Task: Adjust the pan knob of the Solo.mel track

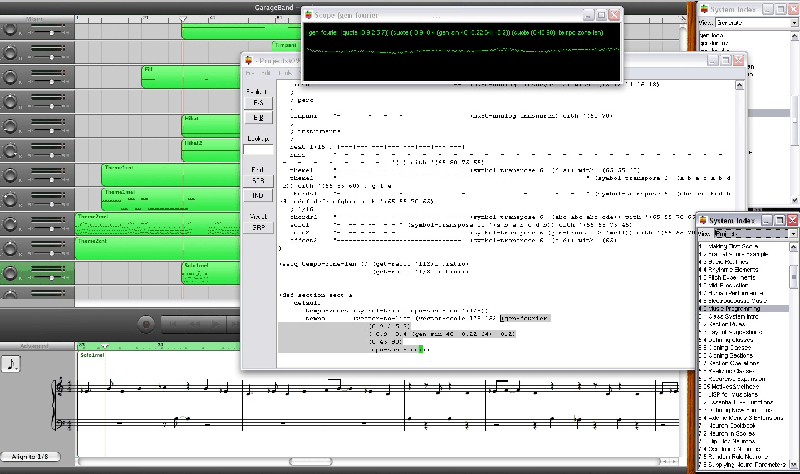Action: (x=9, y=273)
